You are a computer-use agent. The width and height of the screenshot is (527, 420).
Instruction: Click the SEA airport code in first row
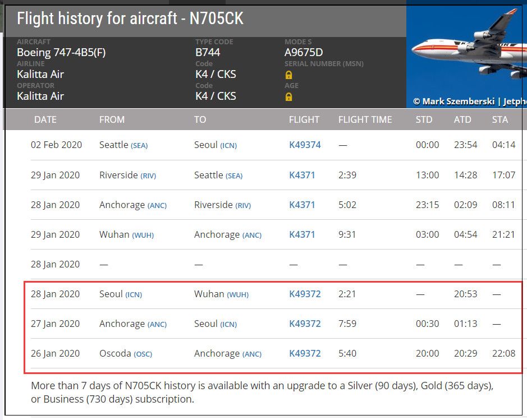pyautogui.click(x=139, y=146)
